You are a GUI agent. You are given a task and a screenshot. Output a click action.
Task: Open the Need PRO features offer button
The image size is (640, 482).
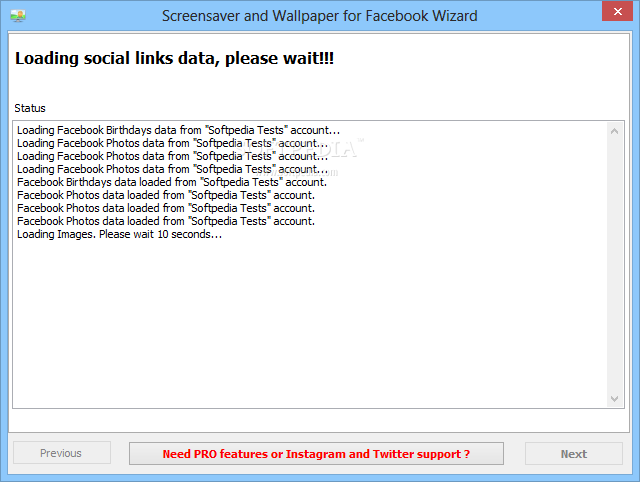pos(316,454)
